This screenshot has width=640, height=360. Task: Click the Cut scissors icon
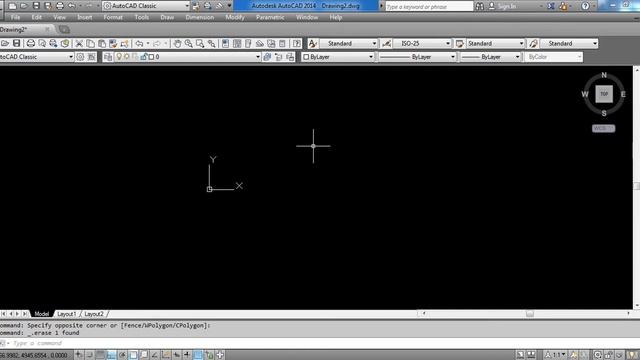coord(79,43)
